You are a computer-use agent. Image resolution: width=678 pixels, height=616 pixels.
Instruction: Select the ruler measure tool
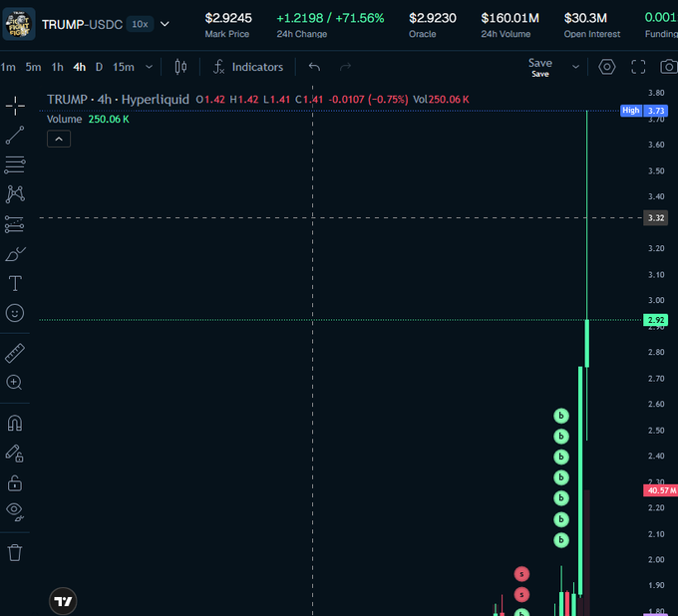pyautogui.click(x=15, y=353)
